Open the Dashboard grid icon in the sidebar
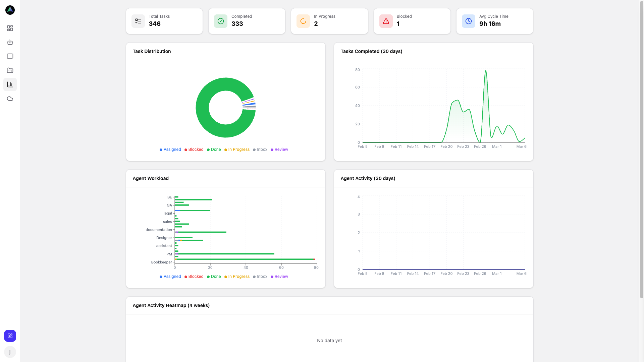Image resolution: width=644 pixels, height=362 pixels. [10, 28]
